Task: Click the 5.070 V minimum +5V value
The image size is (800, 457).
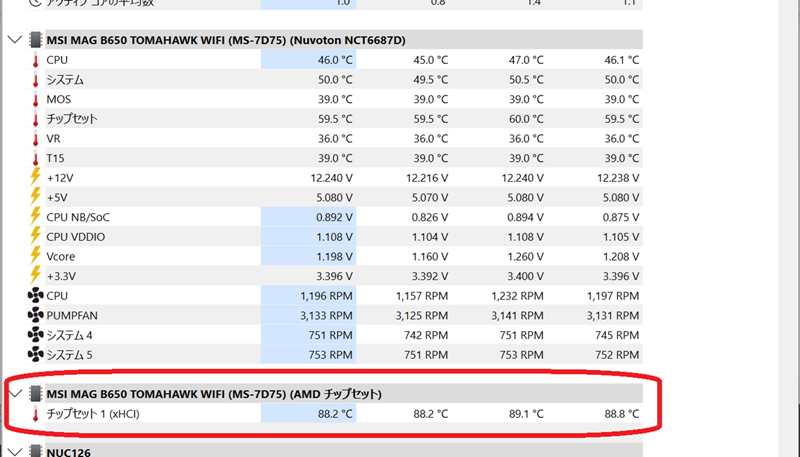Action: click(430, 197)
